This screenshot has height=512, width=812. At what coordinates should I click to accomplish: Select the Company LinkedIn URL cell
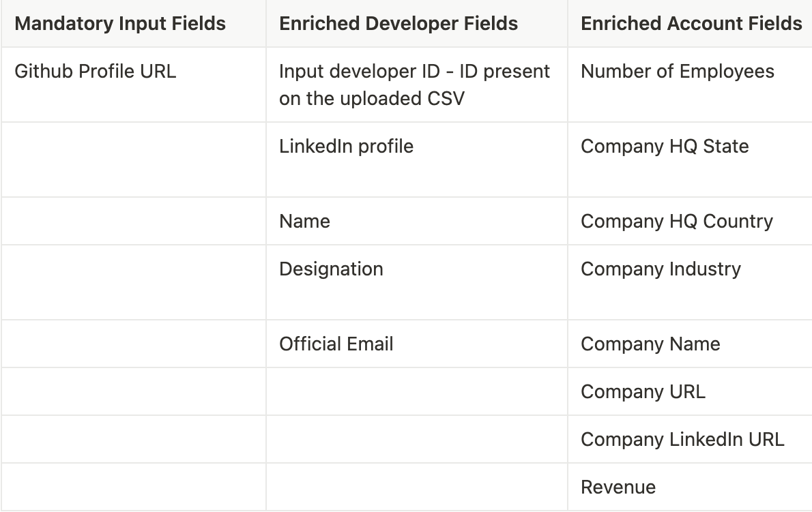click(682, 440)
